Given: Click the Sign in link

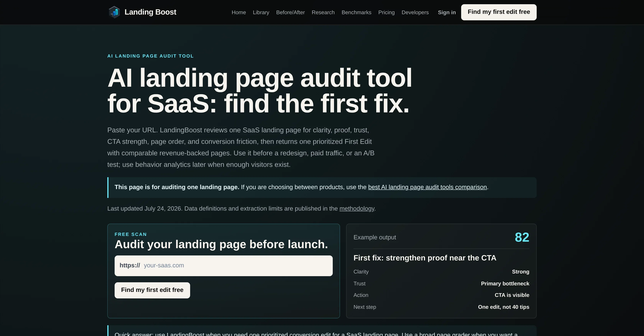Looking at the screenshot, I should (447, 12).
